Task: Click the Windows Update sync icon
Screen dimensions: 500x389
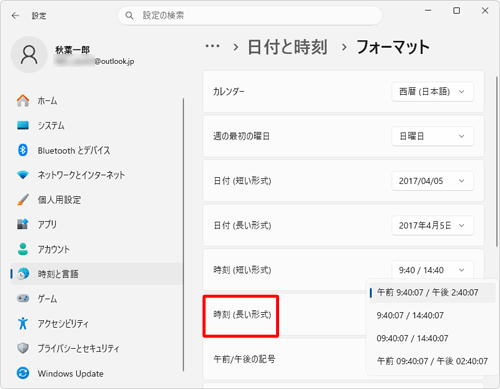Action: point(23,373)
